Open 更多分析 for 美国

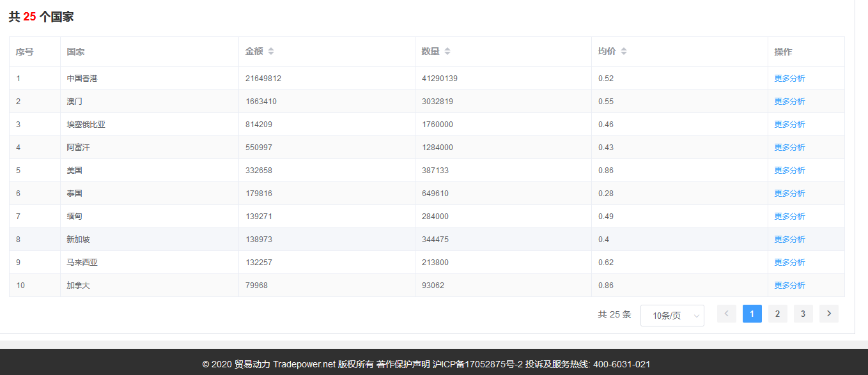pos(790,170)
